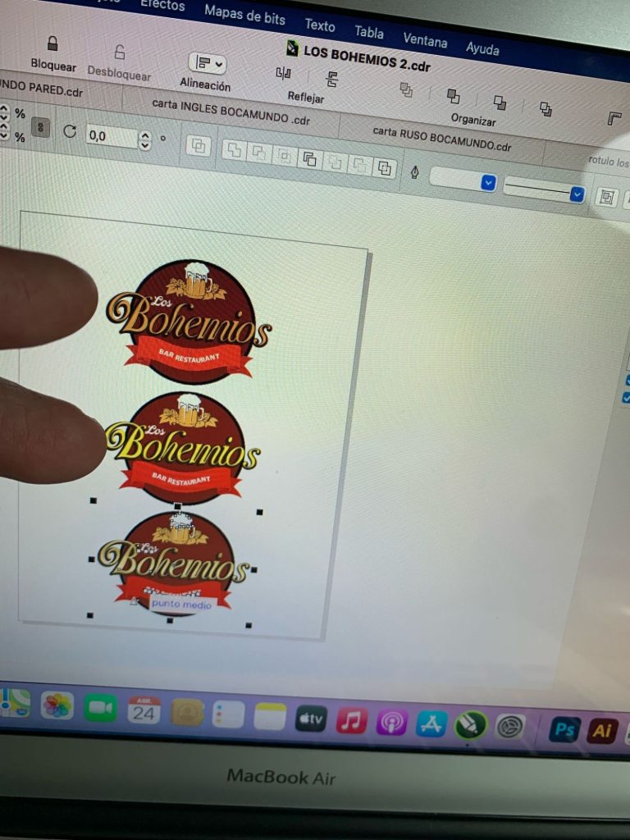Open Photoshop from the Dock

564,729
